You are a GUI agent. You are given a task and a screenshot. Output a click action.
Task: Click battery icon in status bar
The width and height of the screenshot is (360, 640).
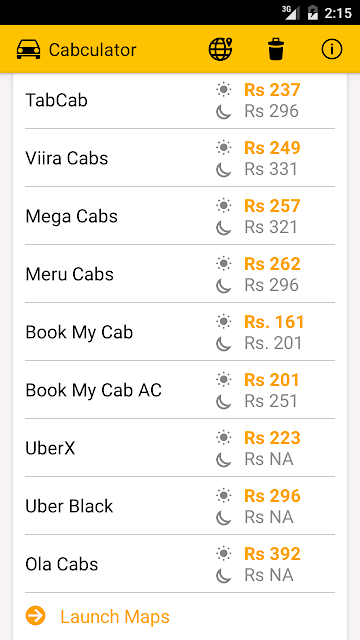pos(312,13)
